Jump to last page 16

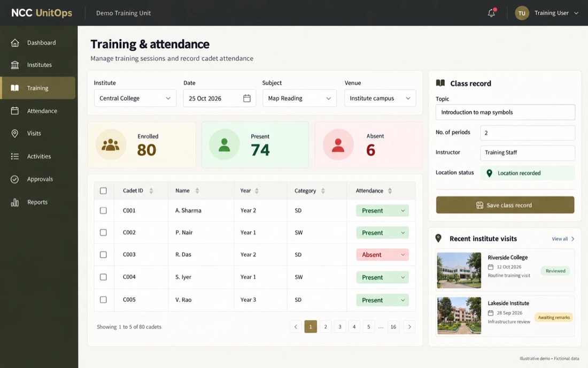click(393, 327)
